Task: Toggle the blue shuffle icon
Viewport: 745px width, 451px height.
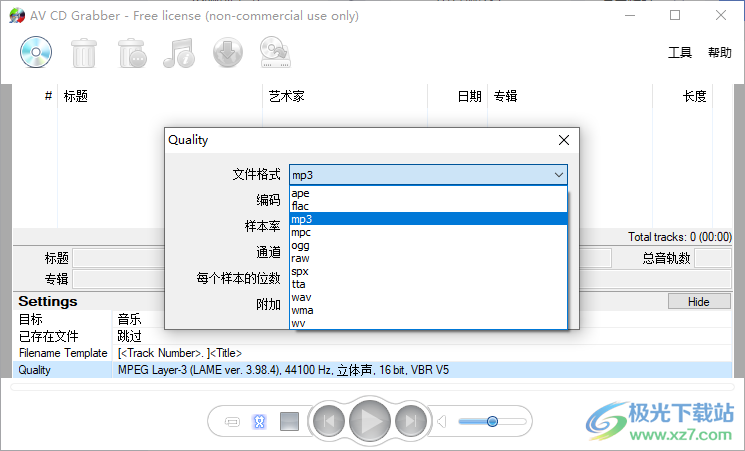Action: pos(259,422)
